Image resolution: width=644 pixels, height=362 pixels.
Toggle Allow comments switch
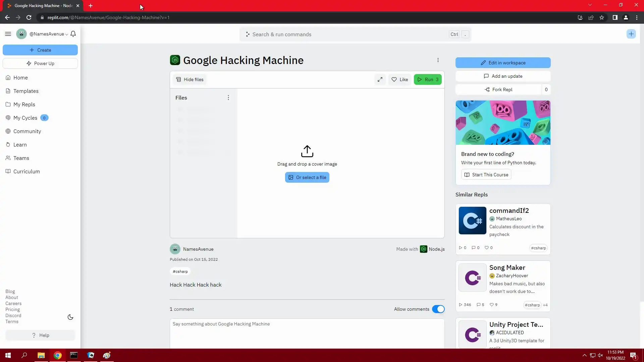click(x=438, y=309)
